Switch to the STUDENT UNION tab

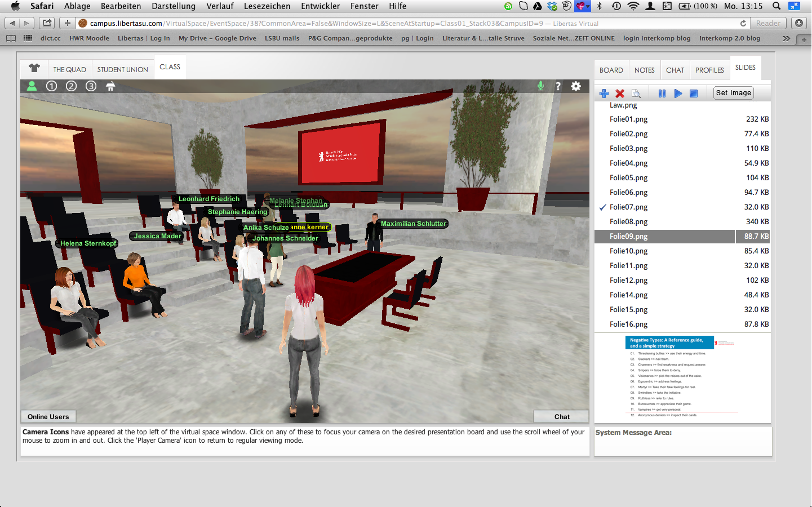(122, 70)
